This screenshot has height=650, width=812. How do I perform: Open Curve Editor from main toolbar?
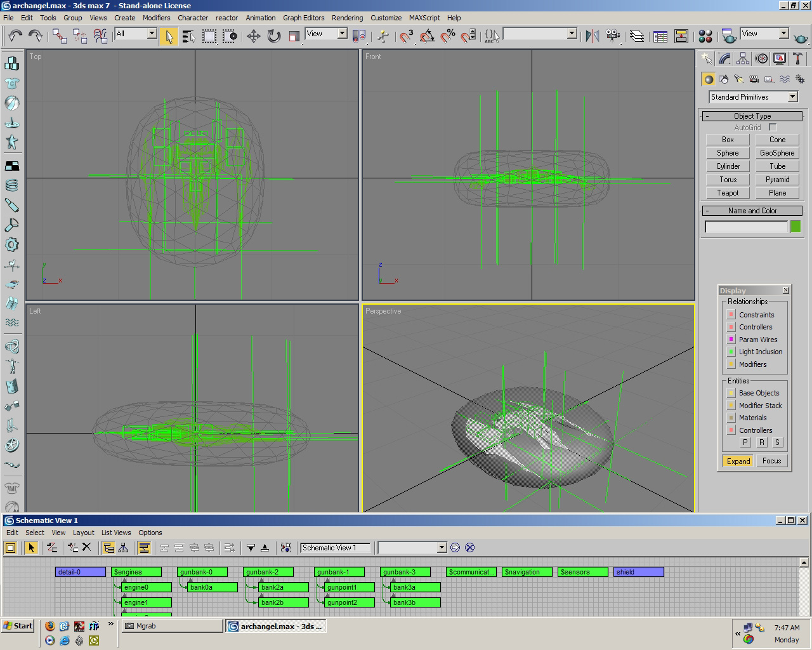(660, 36)
